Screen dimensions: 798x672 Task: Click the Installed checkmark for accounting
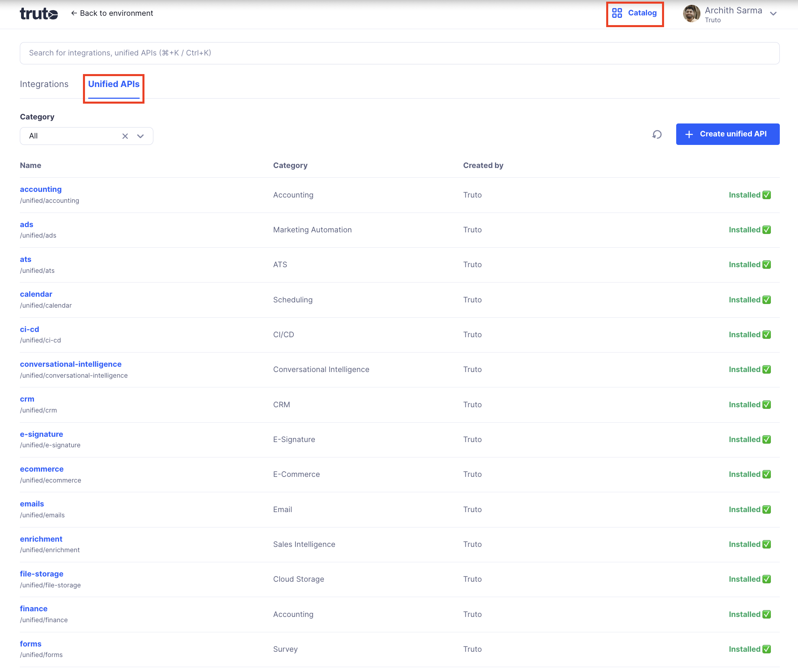[x=766, y=195]
